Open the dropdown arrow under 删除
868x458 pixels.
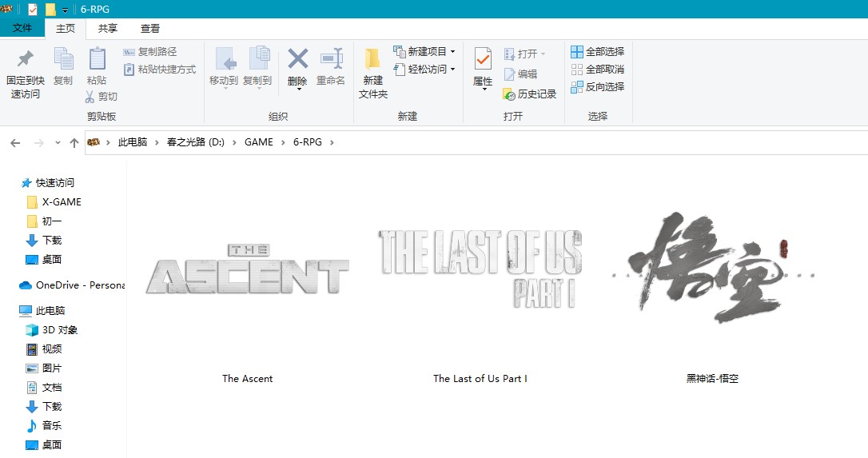(x=298, y=90)
